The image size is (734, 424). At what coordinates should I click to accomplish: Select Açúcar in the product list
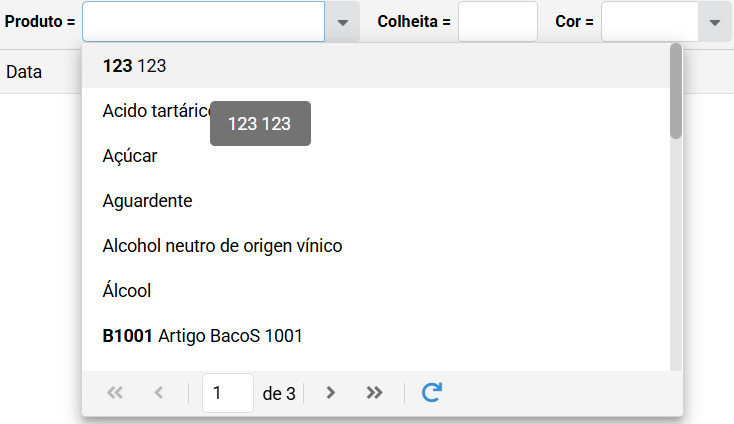click(375, 156)
